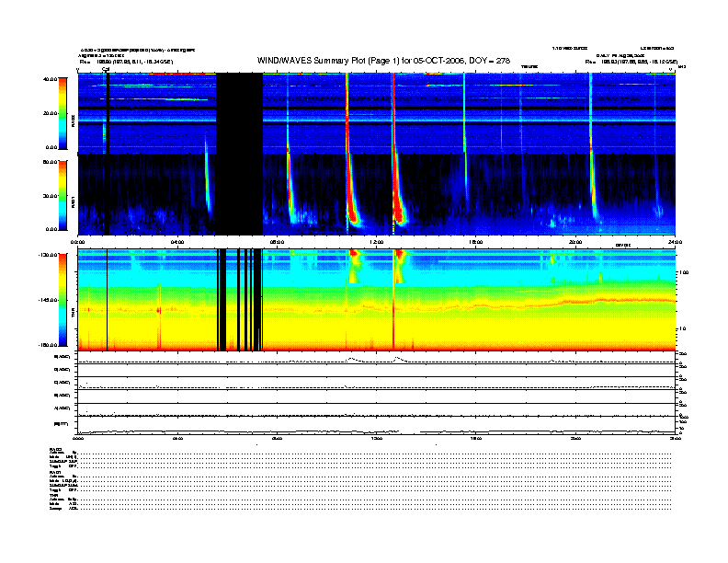Click the Cal marker above the RAD2 panel
728x563 pixels.
106,70
